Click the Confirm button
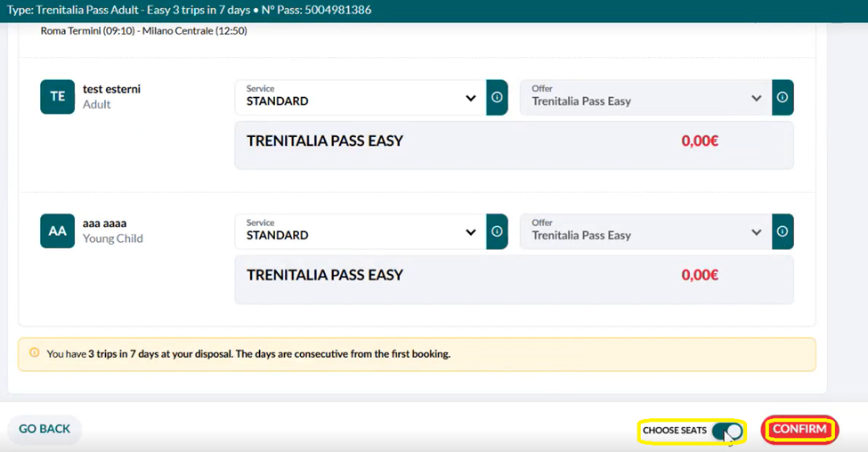This screenshot has width=868, height=452. pos(800,430)
